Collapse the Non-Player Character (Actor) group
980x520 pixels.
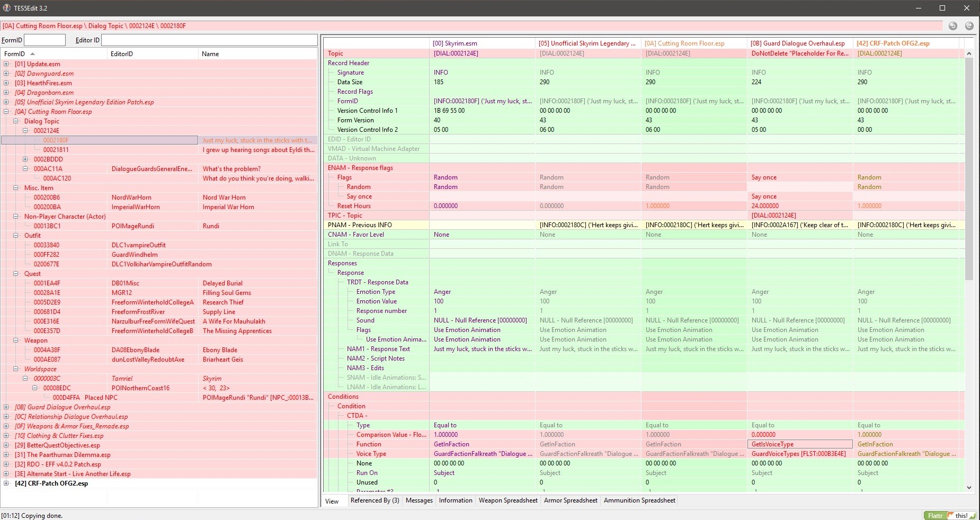coord(16,217)
